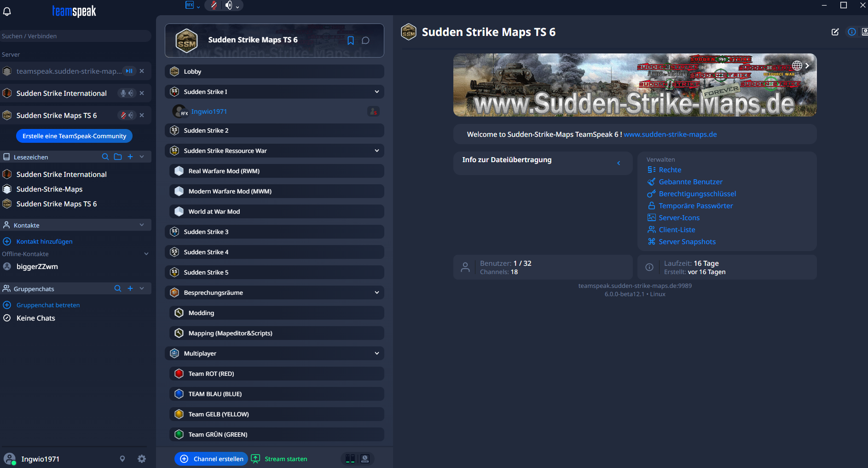This screenshot has height=468, width=868.
Task: Open the audio options dropdown arrow
Action: pyautogui.click(x=237, y=7)
